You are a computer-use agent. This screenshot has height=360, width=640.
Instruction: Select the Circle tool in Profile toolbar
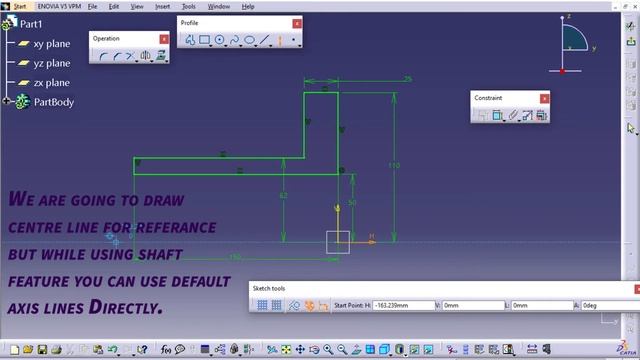(x=220, y=40)
